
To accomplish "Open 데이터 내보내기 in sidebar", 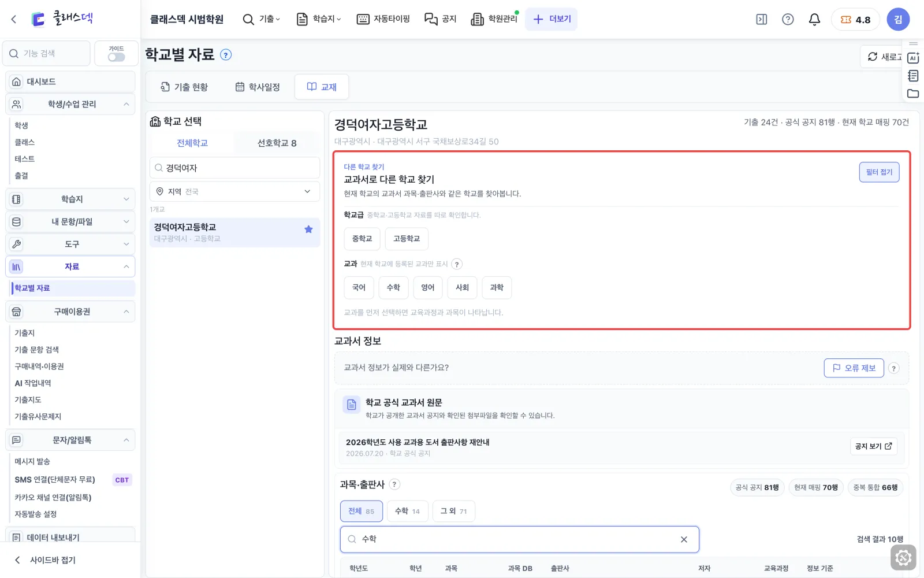I will [70, 538].
